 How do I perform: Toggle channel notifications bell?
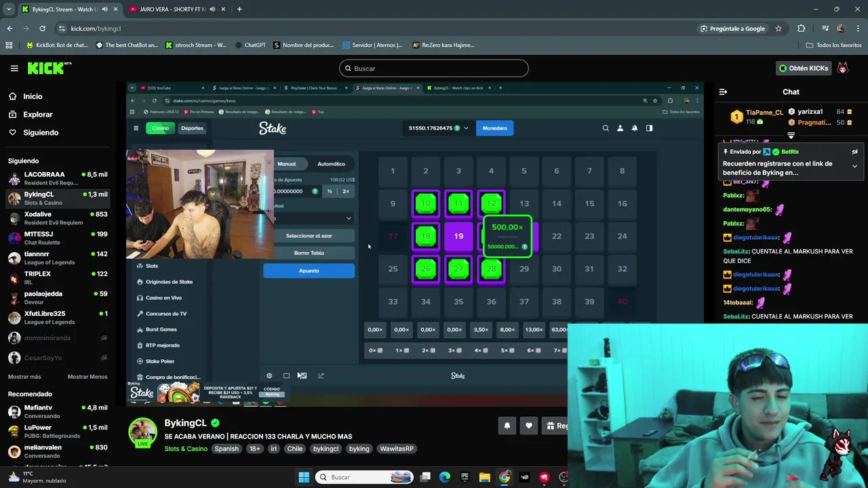[x=507, y=426]
